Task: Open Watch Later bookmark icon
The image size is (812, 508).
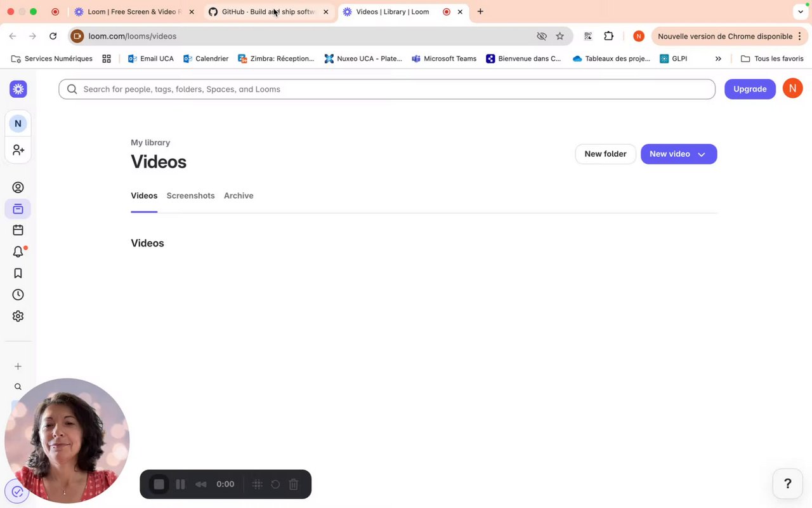Action: point(18,273)
